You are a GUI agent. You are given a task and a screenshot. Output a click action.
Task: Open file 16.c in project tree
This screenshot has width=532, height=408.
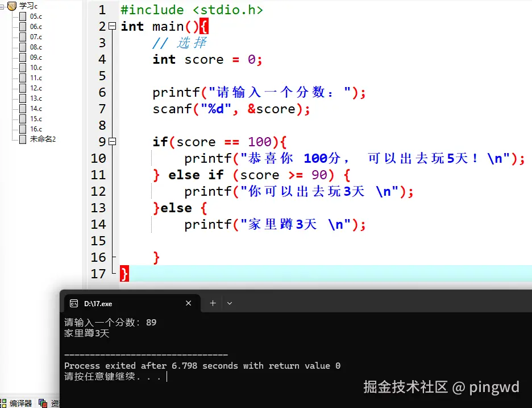click(36, 129)
